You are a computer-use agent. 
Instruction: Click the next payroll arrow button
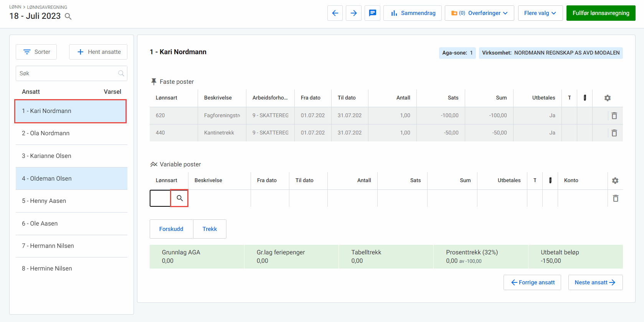click(353, 13)
